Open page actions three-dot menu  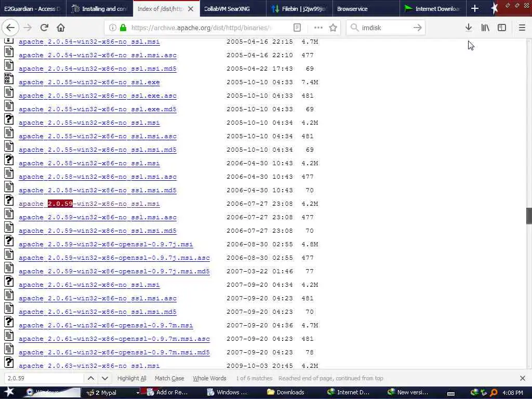tap(318, 28)
